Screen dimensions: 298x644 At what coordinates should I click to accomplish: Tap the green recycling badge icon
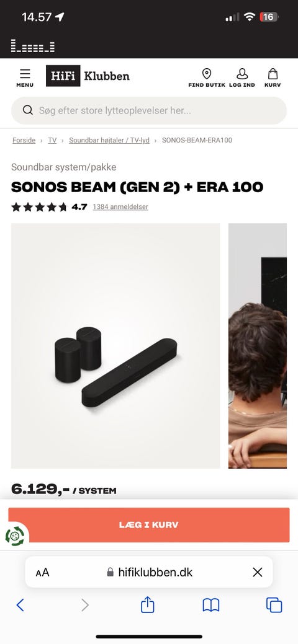pyautogui.click(x=15, y=536)
